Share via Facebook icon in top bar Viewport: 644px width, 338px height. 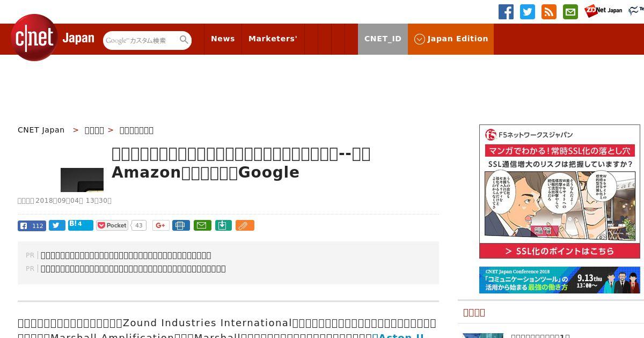(x=506, y=12)
